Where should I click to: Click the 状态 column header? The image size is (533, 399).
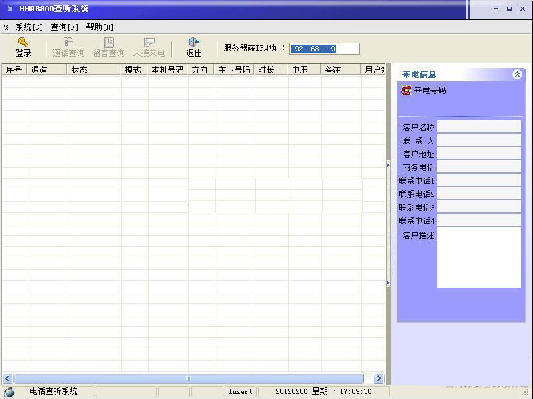tap(94, 69)
